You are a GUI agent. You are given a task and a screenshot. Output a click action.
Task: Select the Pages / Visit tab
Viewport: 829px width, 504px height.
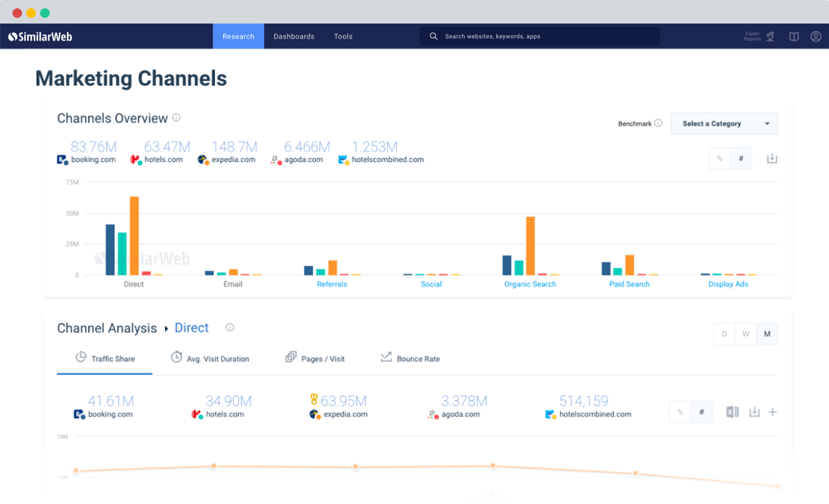click(315, 358)
